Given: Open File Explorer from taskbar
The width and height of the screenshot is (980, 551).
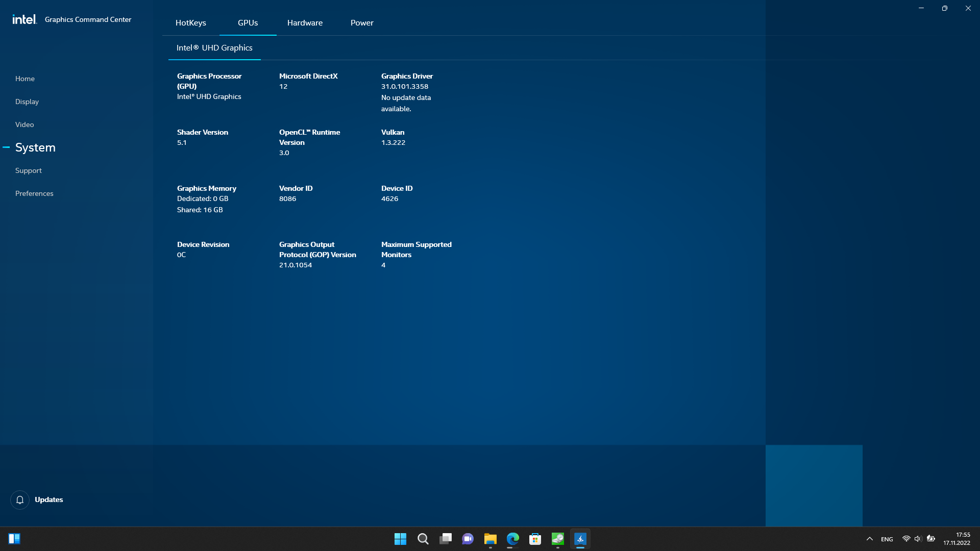Looking at the screenshot, I should click(x=490, y=539).
